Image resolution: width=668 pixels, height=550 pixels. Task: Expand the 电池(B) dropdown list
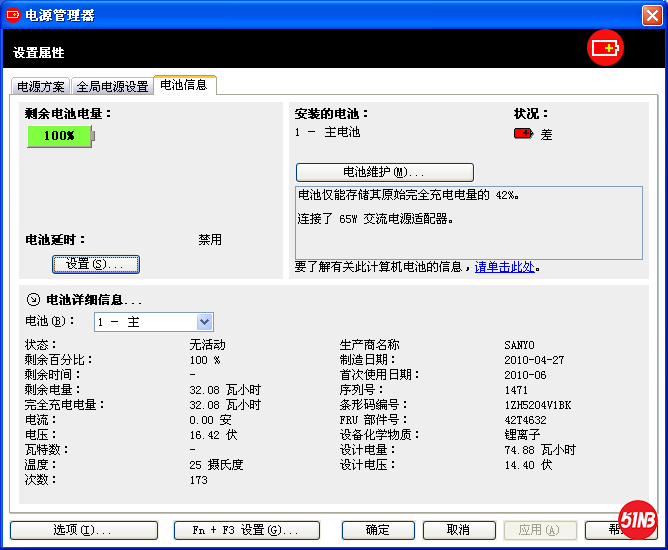pyautogui.click(x=204, y=322)
